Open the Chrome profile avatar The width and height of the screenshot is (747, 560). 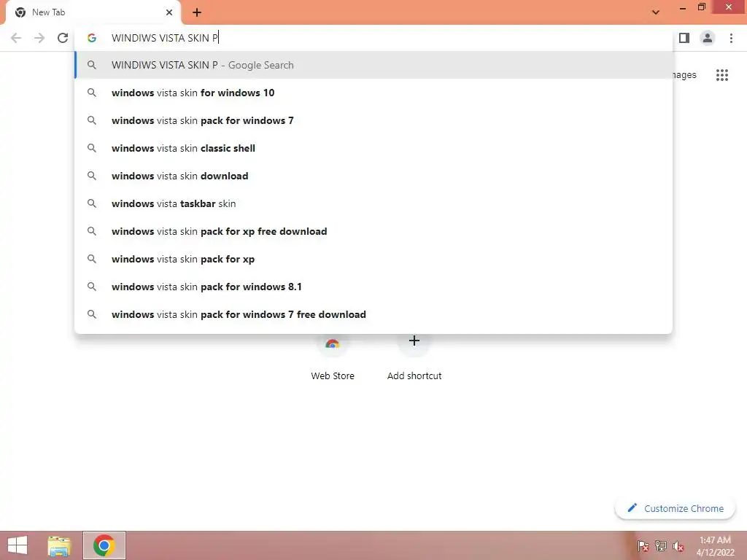(x=708, y=38)
